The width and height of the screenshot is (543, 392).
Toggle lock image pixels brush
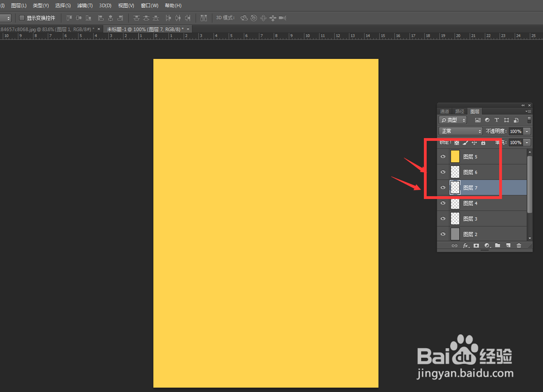point(465,142)
